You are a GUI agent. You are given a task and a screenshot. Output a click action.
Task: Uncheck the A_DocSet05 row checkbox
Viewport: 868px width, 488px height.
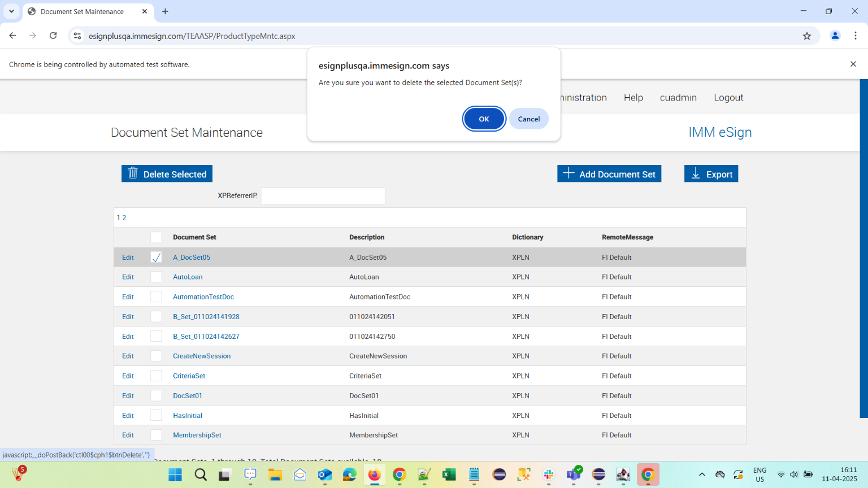pos(156,257)
